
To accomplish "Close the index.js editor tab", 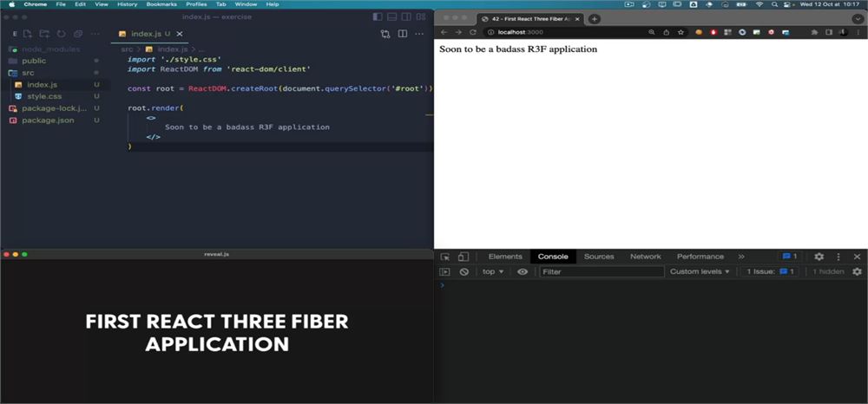I will tap(179, 34).
